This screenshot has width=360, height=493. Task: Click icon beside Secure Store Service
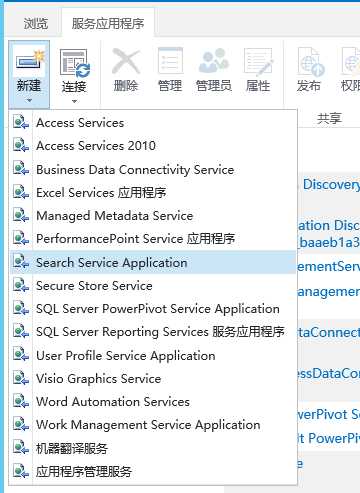21,285
